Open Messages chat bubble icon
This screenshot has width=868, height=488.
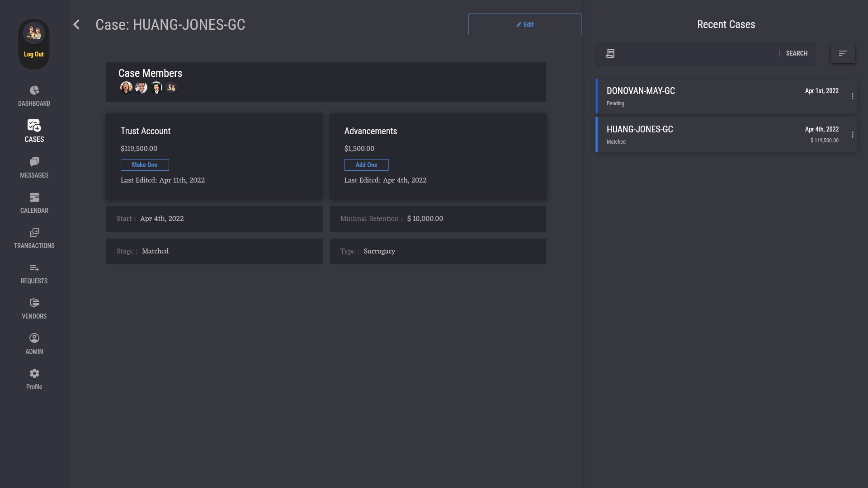point(34,162)
